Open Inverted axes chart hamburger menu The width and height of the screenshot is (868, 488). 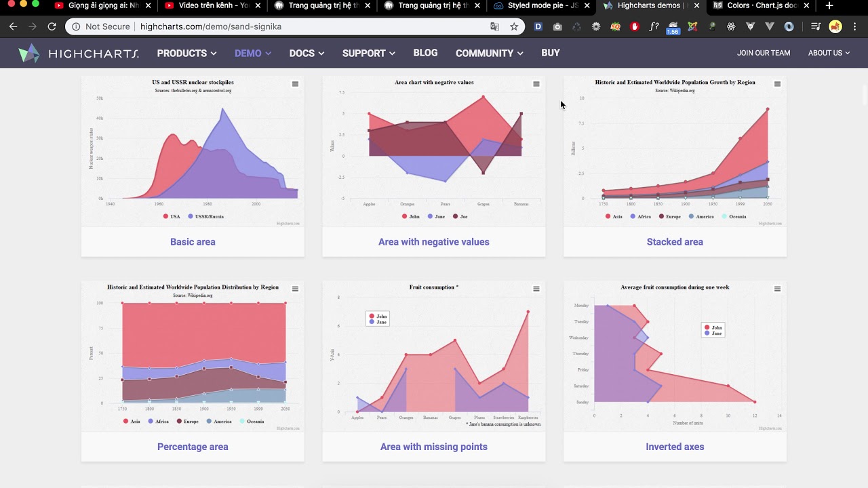coord(777,289)
